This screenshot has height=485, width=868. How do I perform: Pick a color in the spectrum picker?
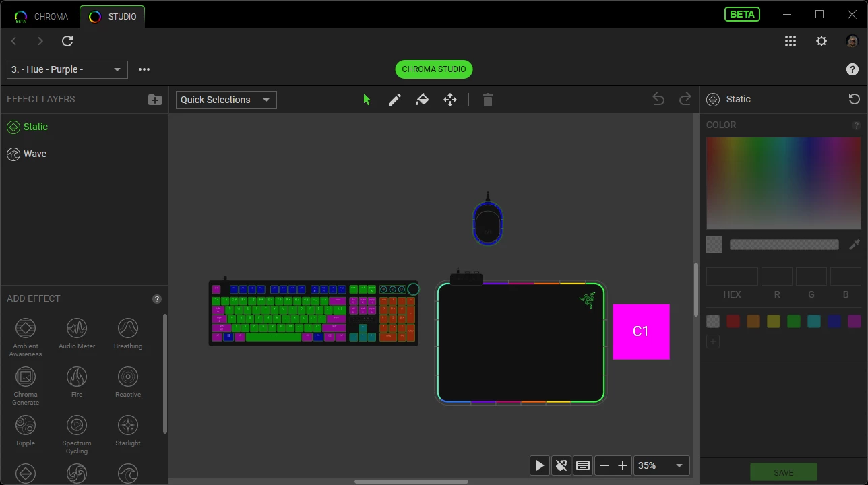[x=784, y=183]
